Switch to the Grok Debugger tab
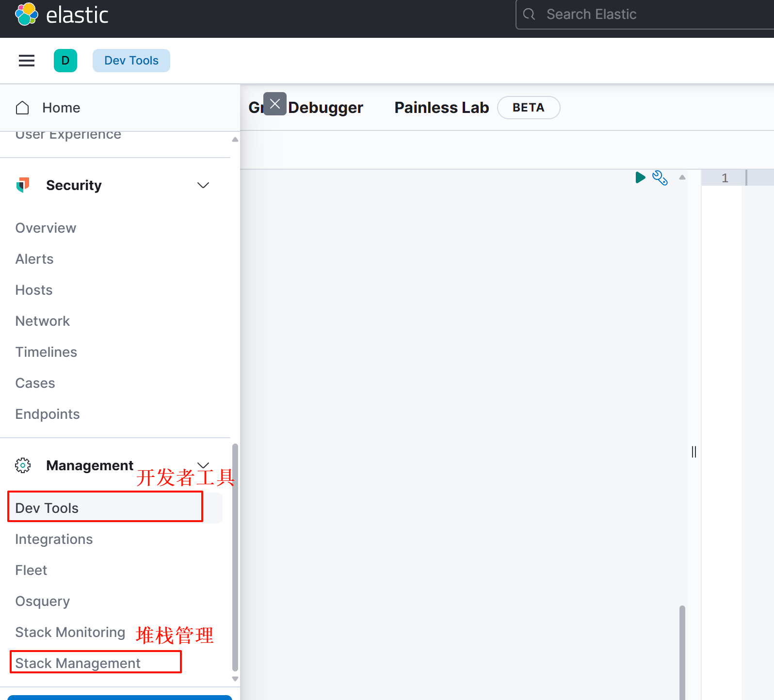The width and height of the screenshot is (774, 700). click(x=306, y=108)
